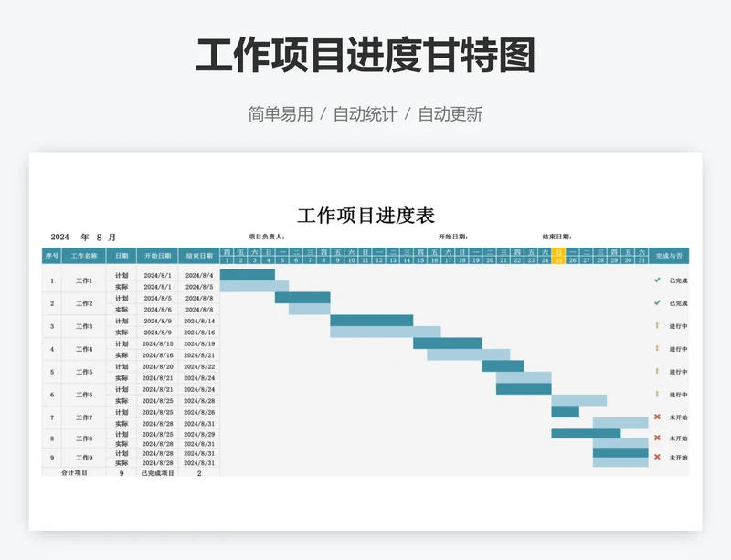Click the 开始日期 table column header
731x560 pixels.
click(157, 256)
